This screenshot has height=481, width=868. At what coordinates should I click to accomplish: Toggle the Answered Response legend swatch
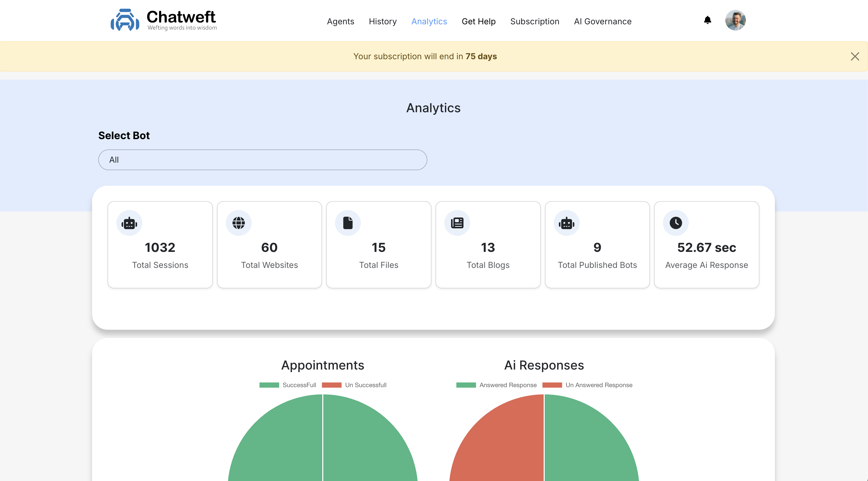[x=466, y=385]
